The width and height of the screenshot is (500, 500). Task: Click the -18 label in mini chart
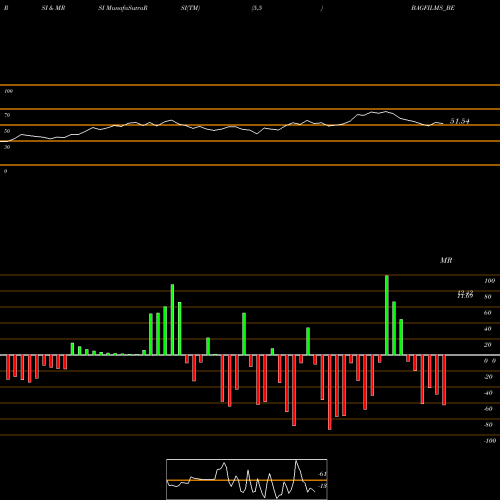[x=322, y=486]
